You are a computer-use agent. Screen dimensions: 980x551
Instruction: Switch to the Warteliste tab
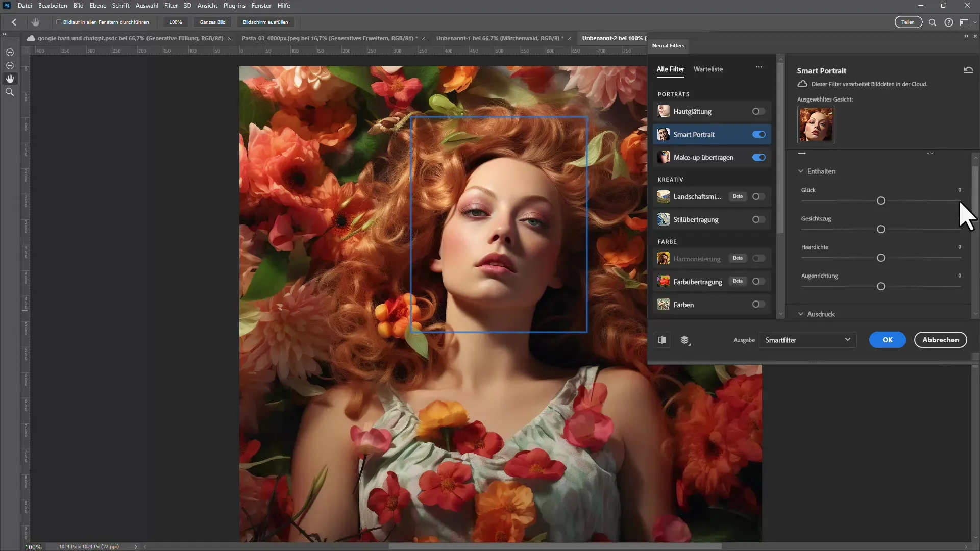coord(708,69)
